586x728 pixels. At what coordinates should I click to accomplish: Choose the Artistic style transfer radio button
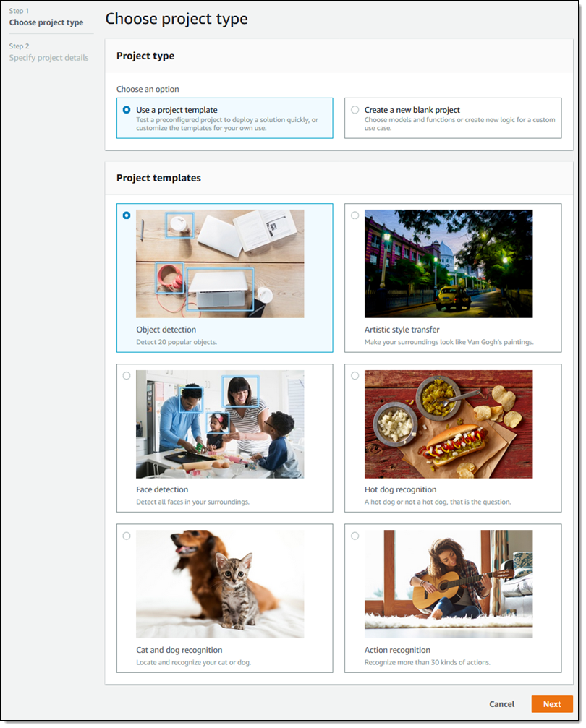(355, 215)
